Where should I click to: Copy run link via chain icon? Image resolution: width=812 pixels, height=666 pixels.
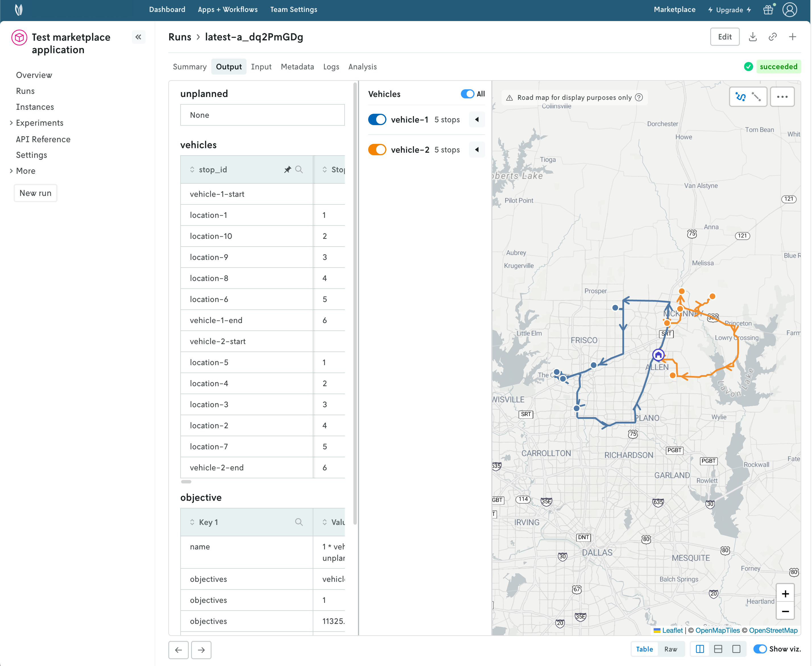coord(772,37)
